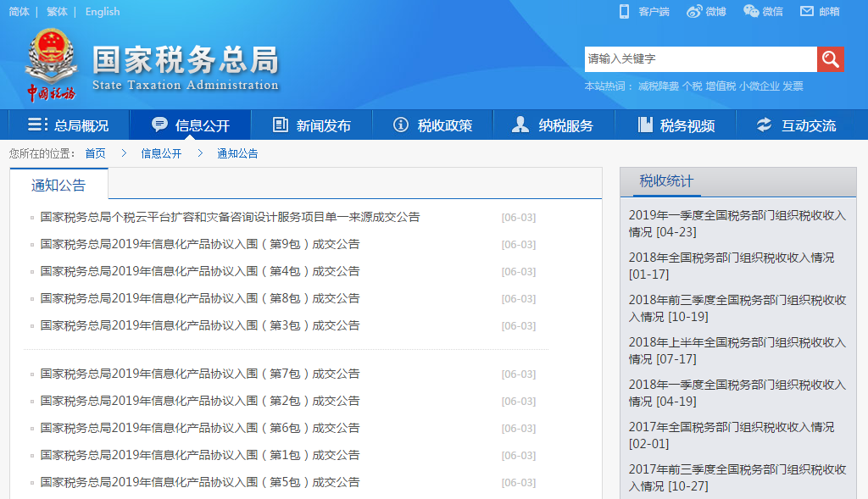Switch language to English

(103, 12)
